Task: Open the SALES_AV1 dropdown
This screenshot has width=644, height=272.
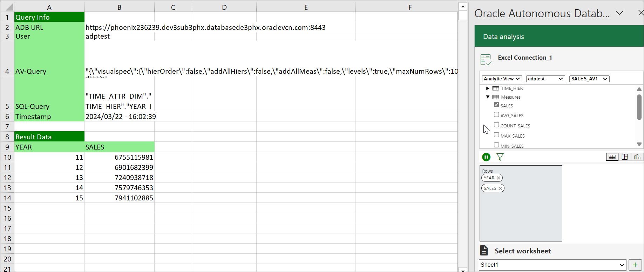Action: pos(589,79)
